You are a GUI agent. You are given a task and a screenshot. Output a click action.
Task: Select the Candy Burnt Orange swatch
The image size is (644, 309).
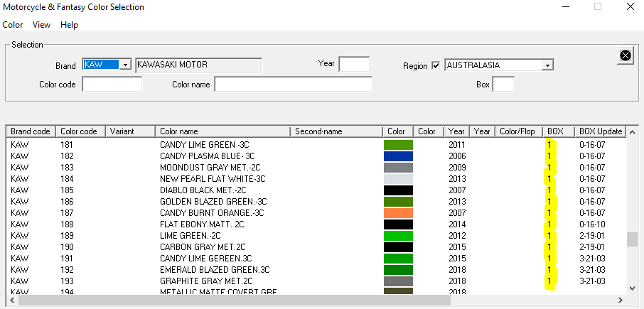tap(397, 213)
